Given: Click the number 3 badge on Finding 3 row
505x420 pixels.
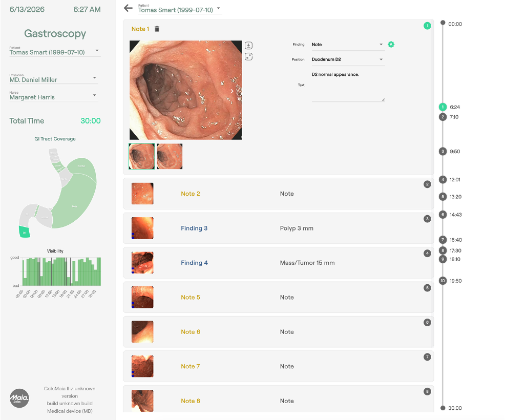Looking at the screenshot, I should [427, 219].
